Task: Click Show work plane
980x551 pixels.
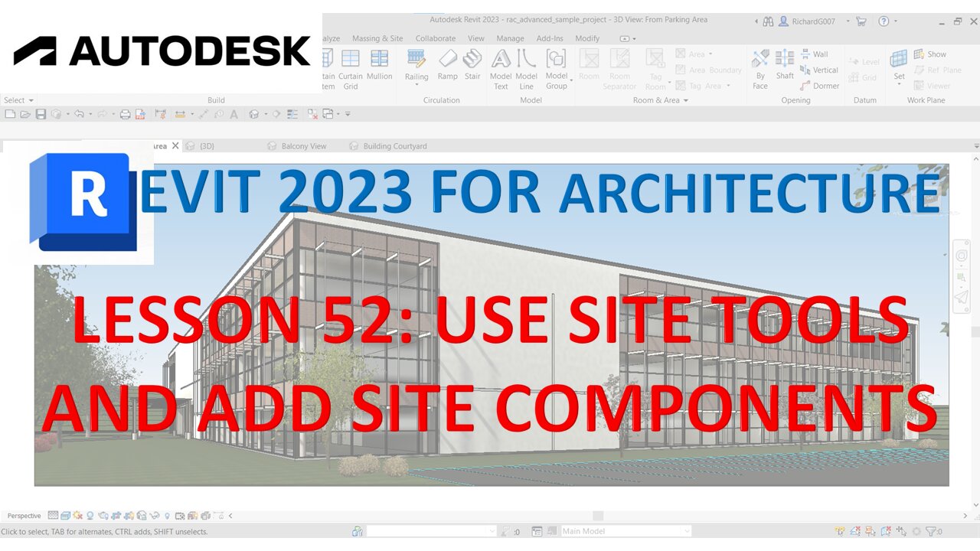Action: click(x=930, y=54)
